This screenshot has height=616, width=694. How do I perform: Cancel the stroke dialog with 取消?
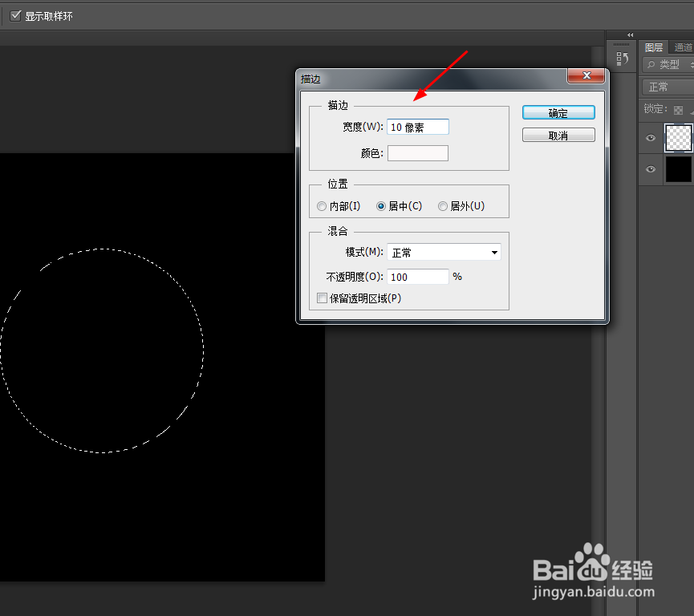point(558,134)
